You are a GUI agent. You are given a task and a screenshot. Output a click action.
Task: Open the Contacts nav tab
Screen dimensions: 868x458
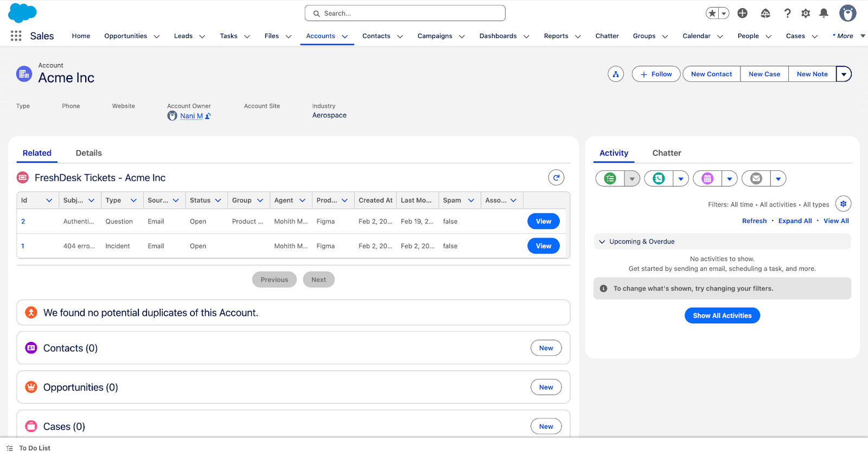(376, 36)
